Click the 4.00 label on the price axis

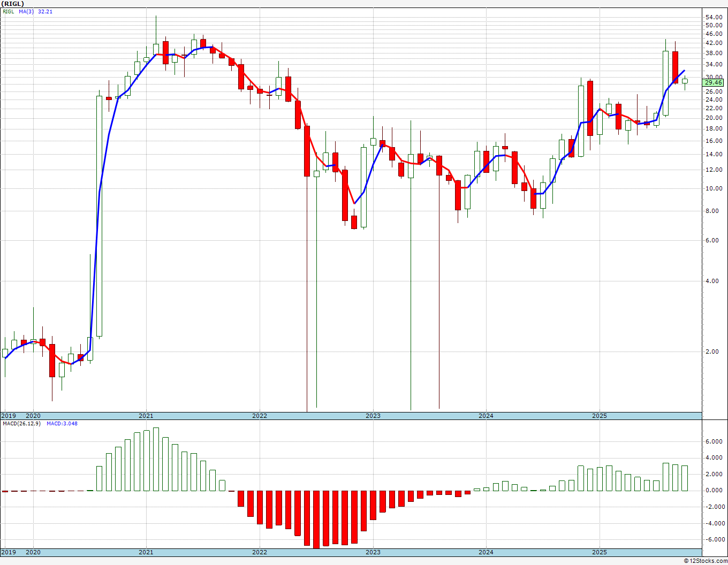click(x=712, y=281)
